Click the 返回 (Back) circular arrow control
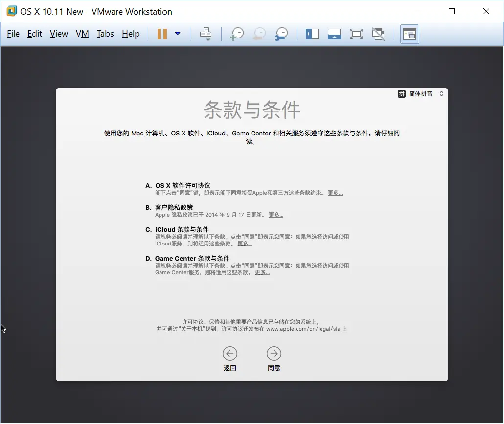The height and width of the screenshot is (424, 504). tap(230, 354)
